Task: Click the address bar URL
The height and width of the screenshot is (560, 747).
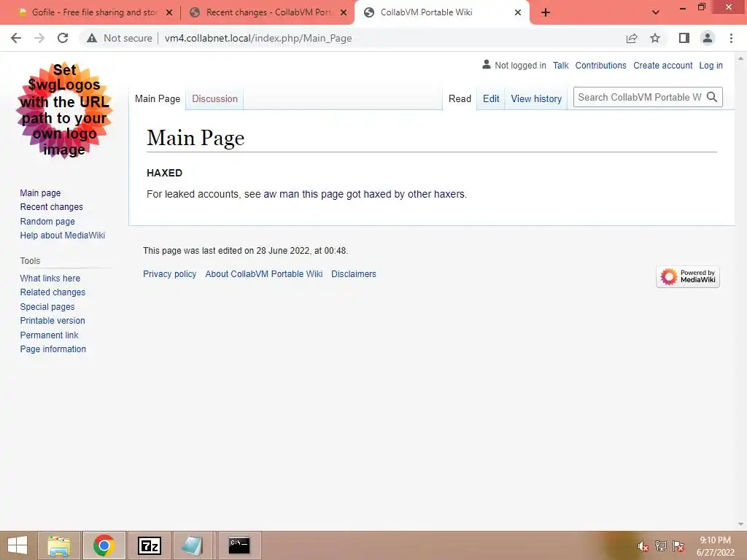Action: [258, 38]
